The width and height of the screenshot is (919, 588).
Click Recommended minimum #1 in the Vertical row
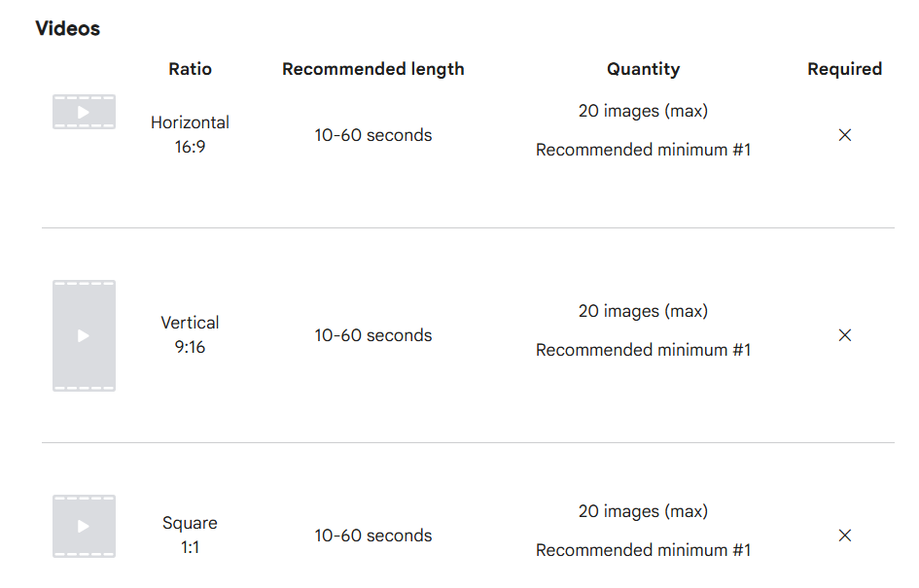tap(643, 350)
